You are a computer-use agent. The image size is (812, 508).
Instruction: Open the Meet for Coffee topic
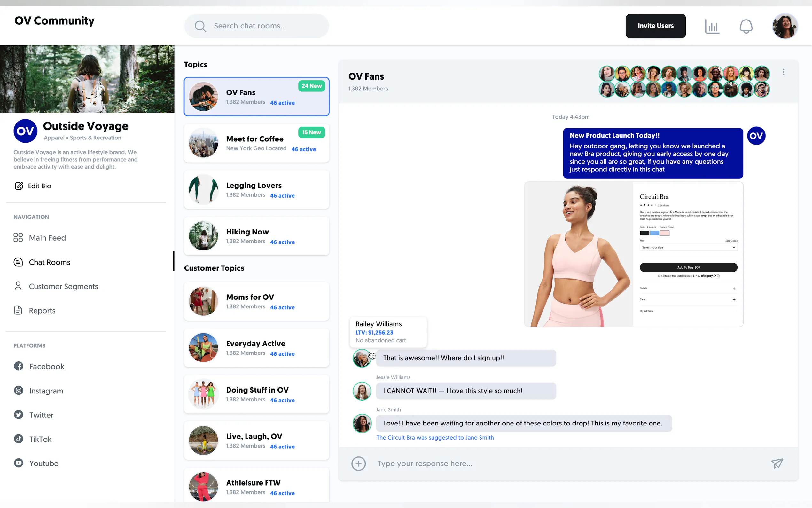tap(256, 143)
